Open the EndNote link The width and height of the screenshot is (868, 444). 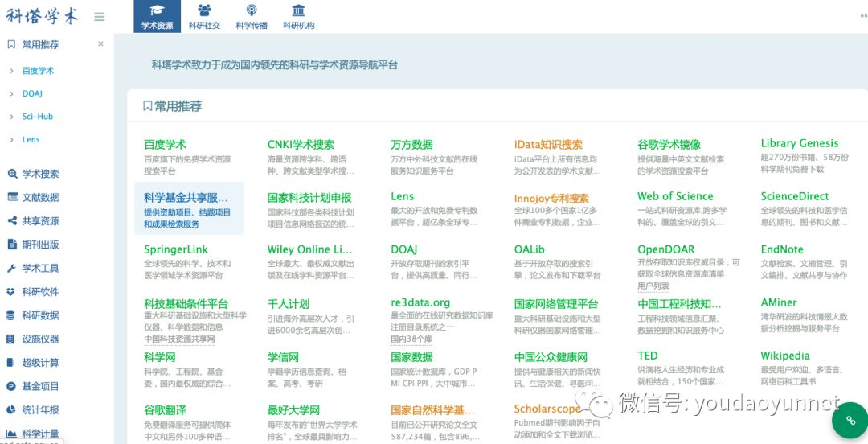click(x=782, y=249)
